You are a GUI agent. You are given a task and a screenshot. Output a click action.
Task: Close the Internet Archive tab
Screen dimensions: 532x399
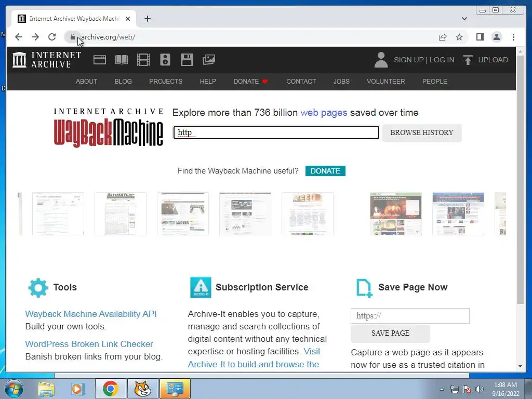coord(128,19)
